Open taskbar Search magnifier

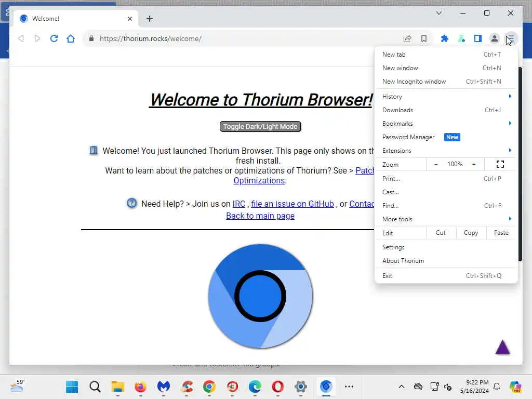95,387
